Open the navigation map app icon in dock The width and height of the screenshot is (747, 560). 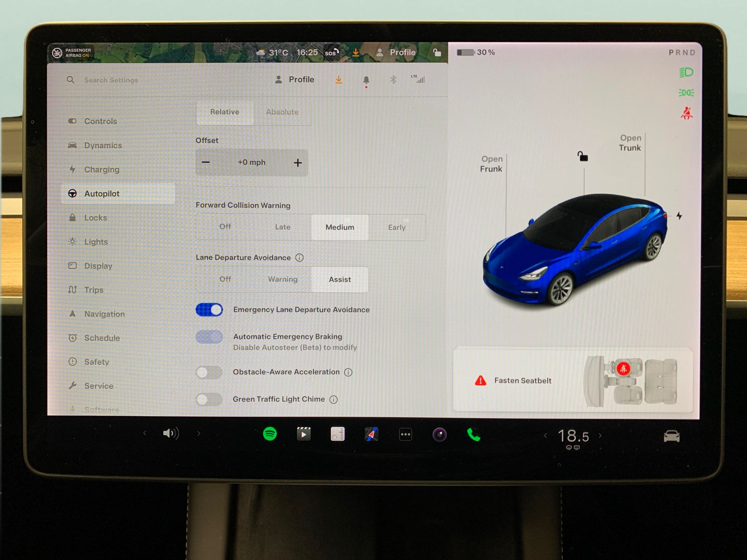(x=371, y=434)
